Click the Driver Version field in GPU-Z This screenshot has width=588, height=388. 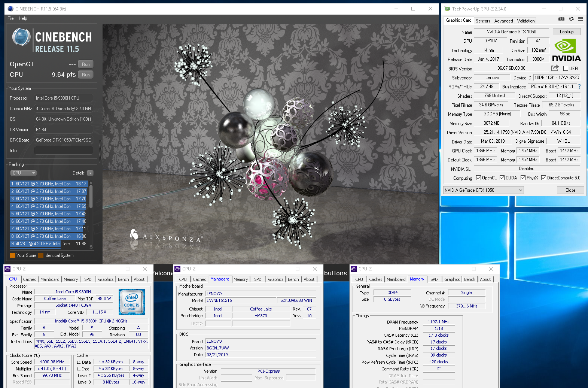click(x=527, y=132)
